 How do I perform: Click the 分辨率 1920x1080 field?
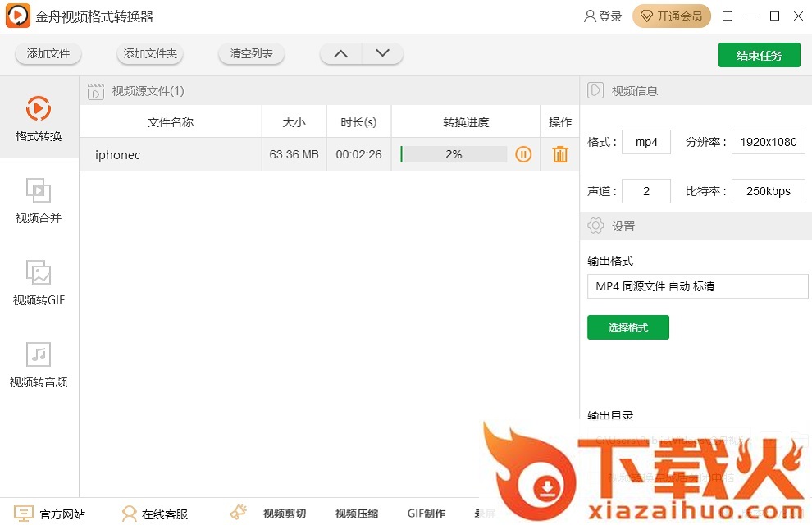(768, 142)
